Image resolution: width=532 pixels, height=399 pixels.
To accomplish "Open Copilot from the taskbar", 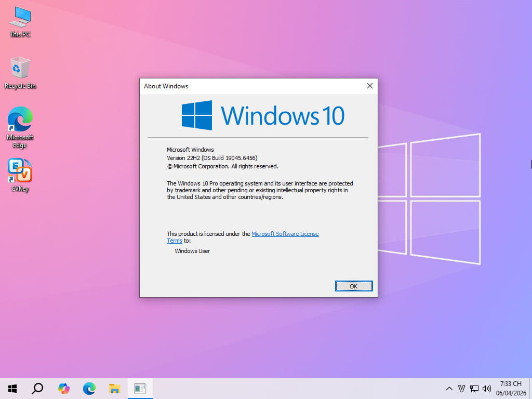I will 63,389.
